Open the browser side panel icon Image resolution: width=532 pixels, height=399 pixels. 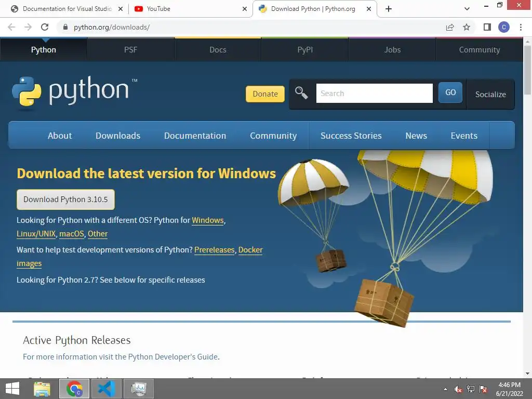point(487,27)
